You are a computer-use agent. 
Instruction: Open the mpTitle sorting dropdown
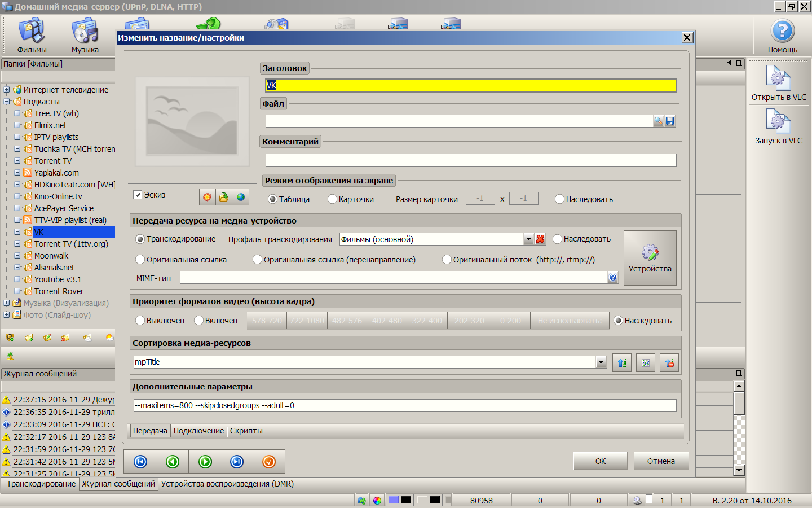tap(601, 362)
